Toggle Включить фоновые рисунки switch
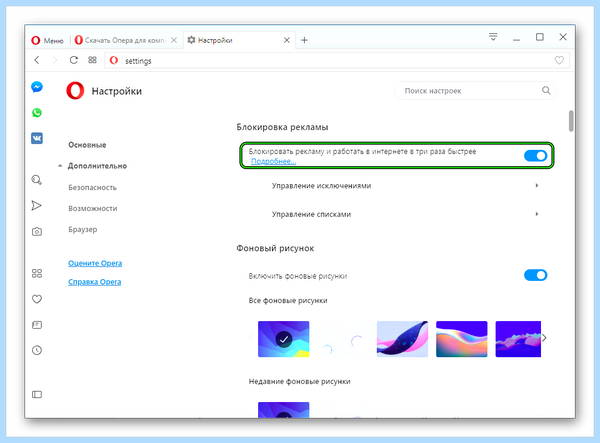Viewport: 600px width, 443px height. 535,275
